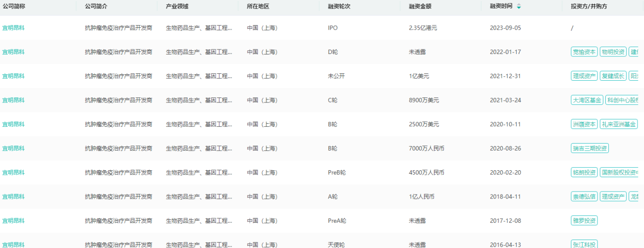Open the 物明投资 investor tag
Viewport: 644px width, 248px height.
tap(613, 52)
